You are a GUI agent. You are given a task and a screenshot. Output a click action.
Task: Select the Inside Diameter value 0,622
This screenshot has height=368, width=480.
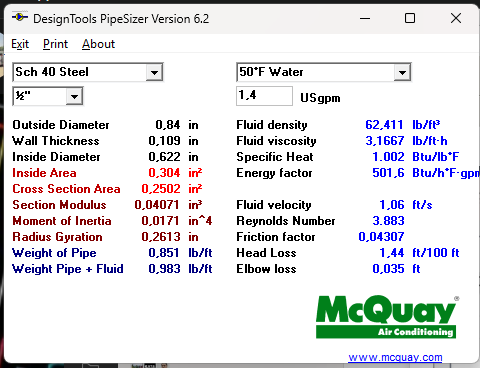click(164, 157)
